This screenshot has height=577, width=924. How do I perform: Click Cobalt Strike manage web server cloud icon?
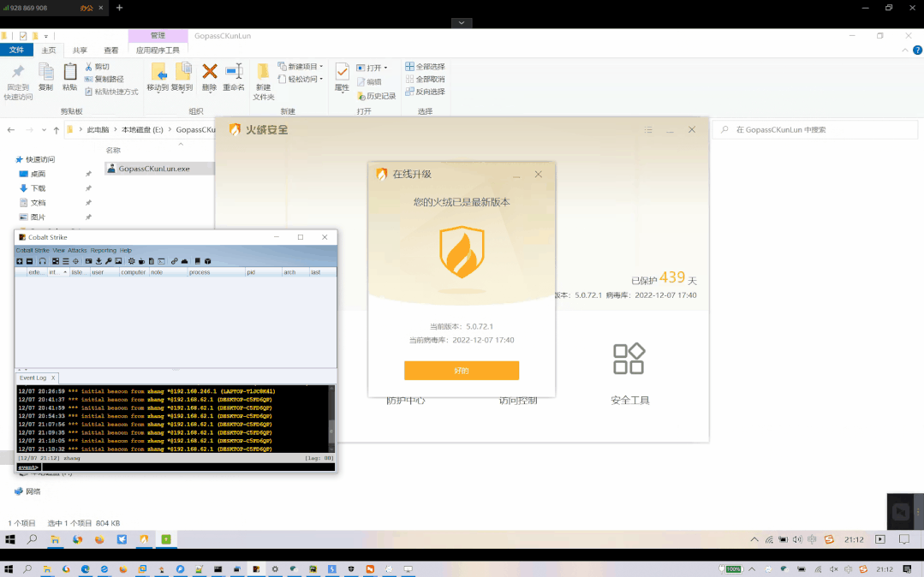tap(184, 261)
